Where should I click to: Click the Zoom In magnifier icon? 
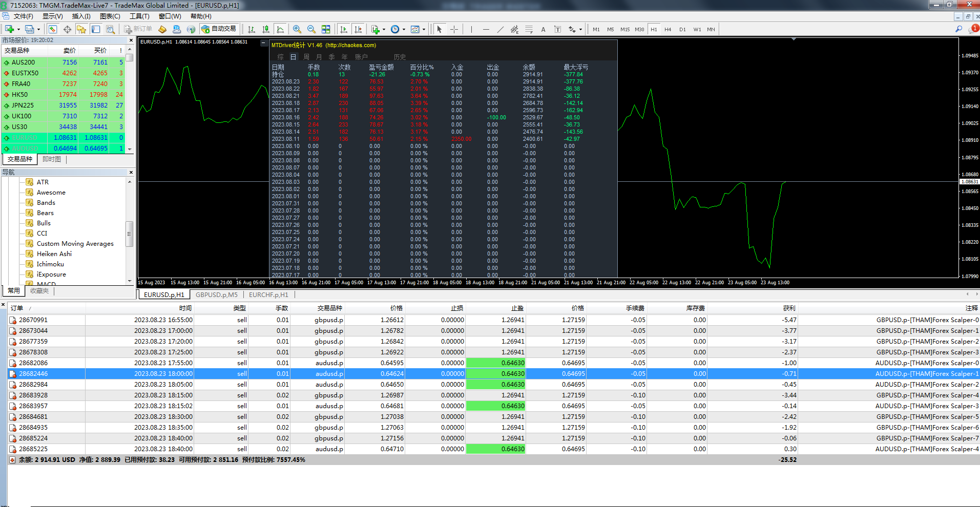coord(297,29)
